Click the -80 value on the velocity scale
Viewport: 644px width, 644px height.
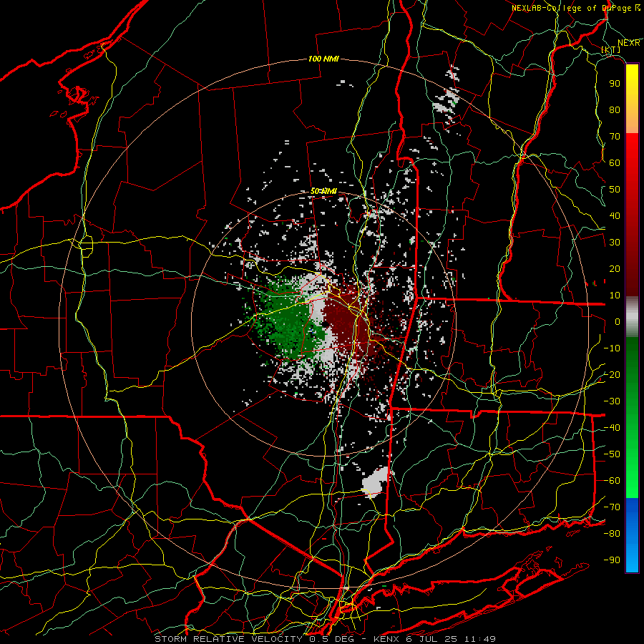click(x=612, y=534)
